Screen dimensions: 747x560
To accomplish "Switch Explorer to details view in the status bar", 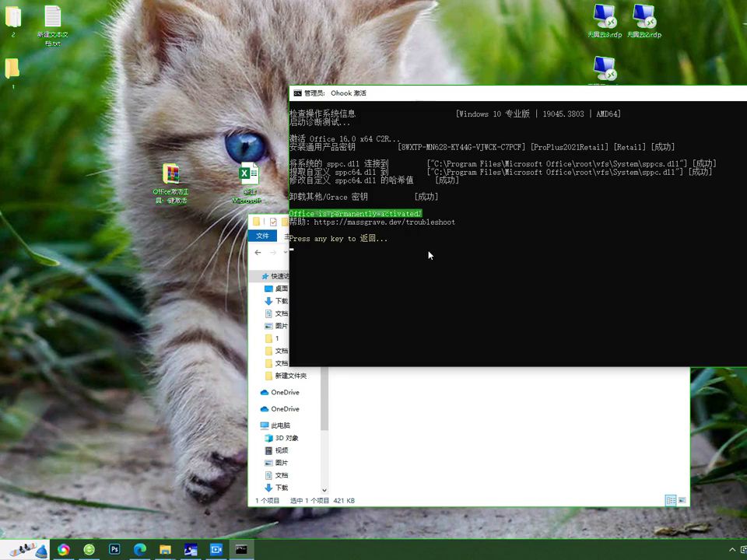I will (671, 500).
